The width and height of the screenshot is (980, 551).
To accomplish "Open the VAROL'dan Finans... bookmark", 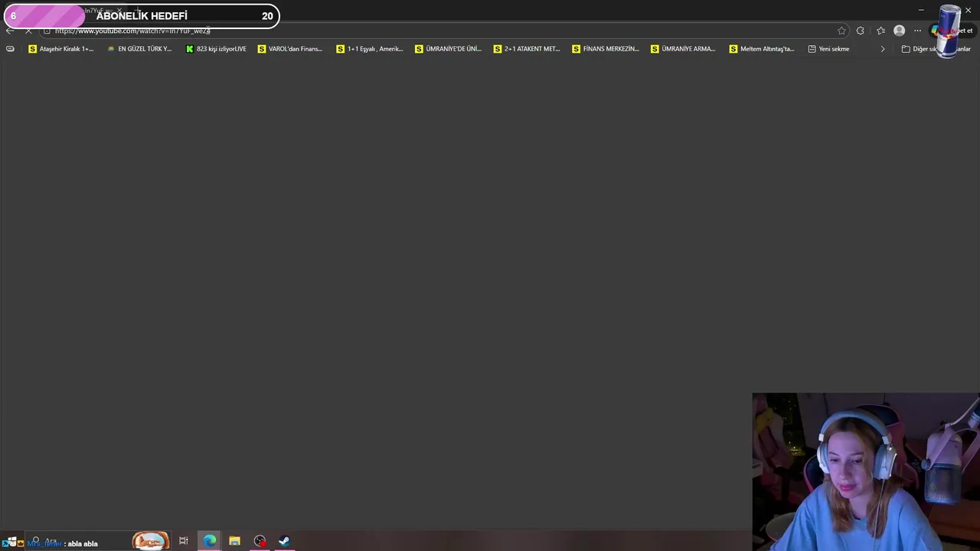I will [290, 49].
